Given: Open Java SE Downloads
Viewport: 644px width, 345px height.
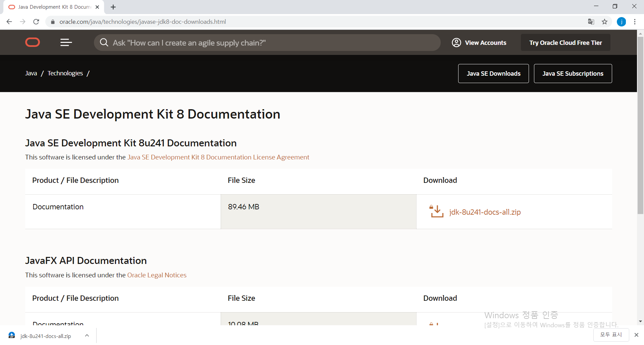Looking at the screenshot, I should [493, 73].
